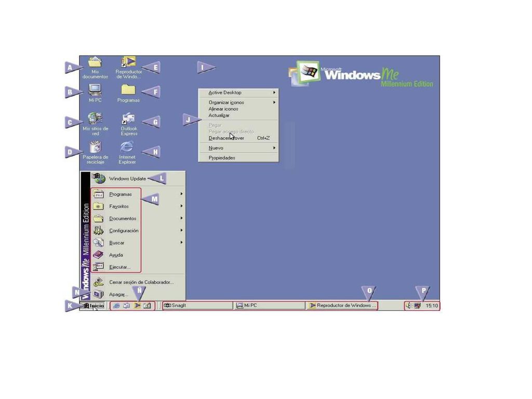Click the 15:10 clock
This screenshot has width=532, height=399.
click(432, 305)
